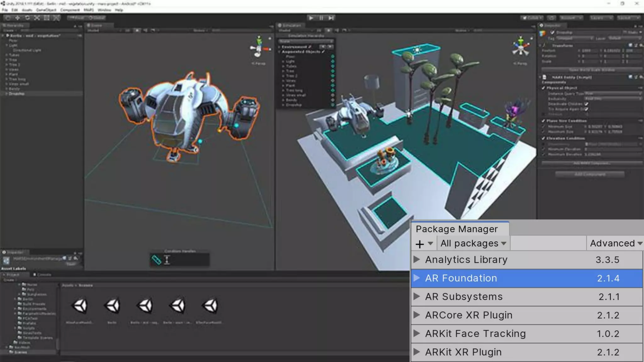The height and width of the screenshot is (362, 644).
Task: Select the AR Subsystems package row
Action: tap(526, 297)
